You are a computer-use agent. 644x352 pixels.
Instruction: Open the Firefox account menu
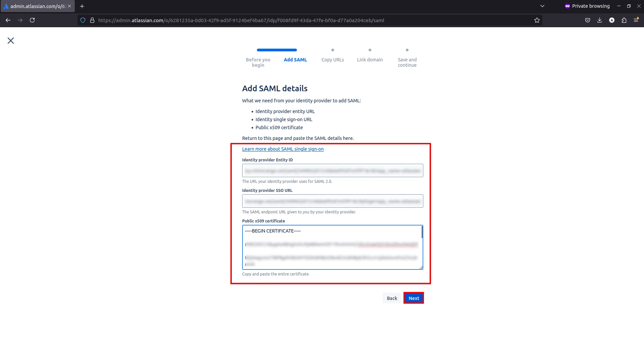click(x=611, y=20)
